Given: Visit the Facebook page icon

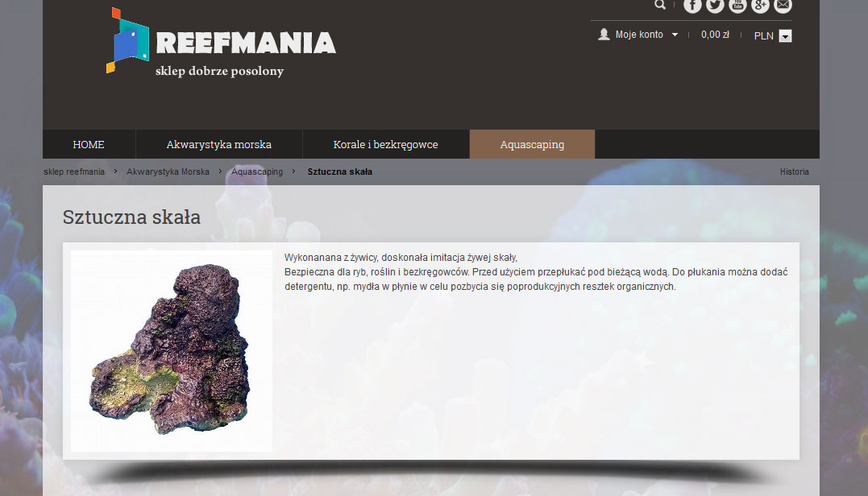Looking at the screenshot, I should coord(692,5).
